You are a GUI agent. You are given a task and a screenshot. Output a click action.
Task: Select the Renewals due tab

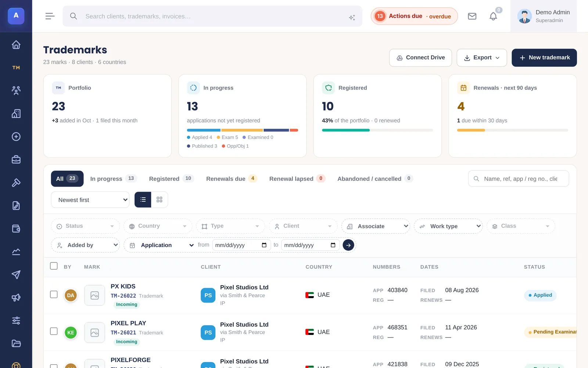(232, 178)
